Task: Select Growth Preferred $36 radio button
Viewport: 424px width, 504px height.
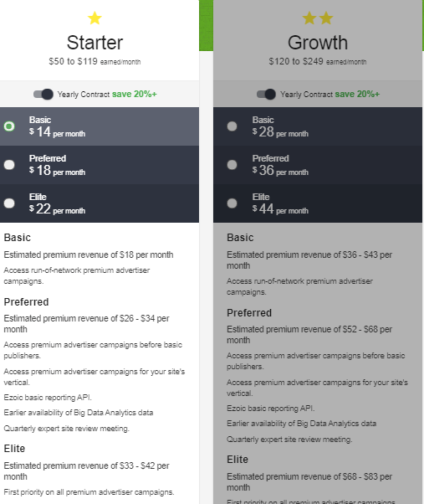Action: click(x=232, y=165)
